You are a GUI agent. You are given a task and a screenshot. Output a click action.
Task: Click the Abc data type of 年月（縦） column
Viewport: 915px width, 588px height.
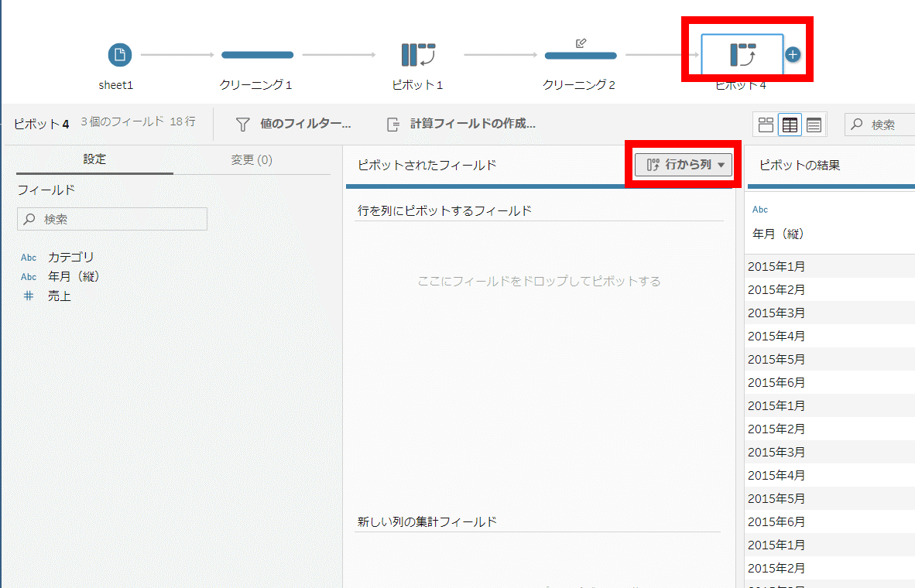[759, 210]
